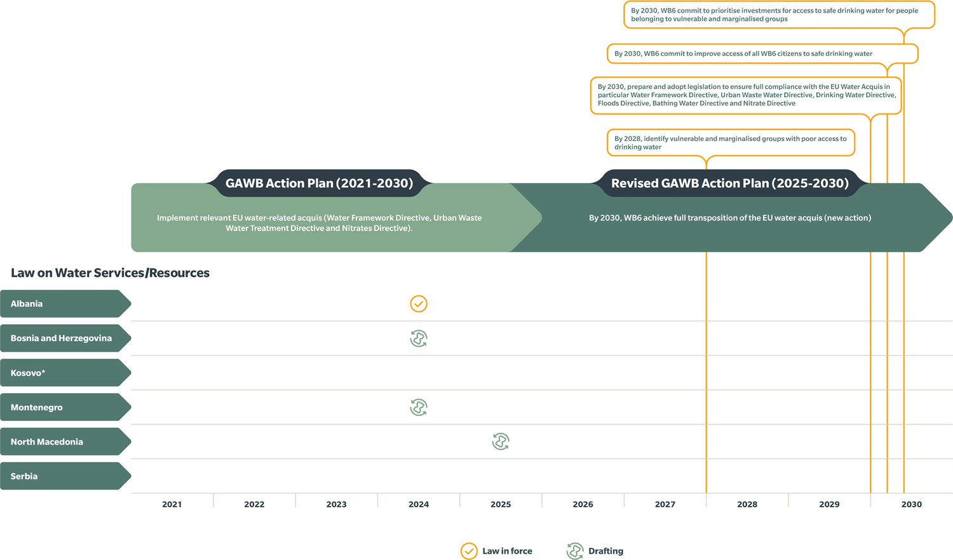Click the legend's Drafting icon
This screenshot has height=560, width=953.
(575, 551)
